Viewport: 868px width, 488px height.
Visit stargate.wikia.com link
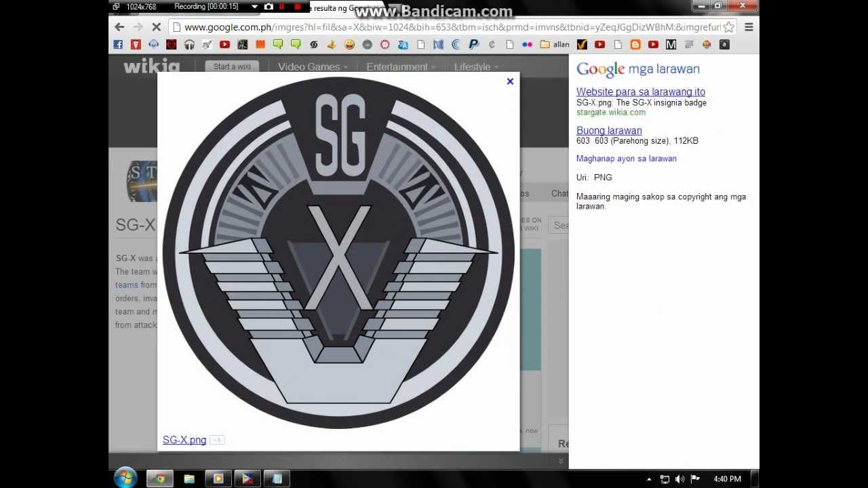tap(611, 113)
